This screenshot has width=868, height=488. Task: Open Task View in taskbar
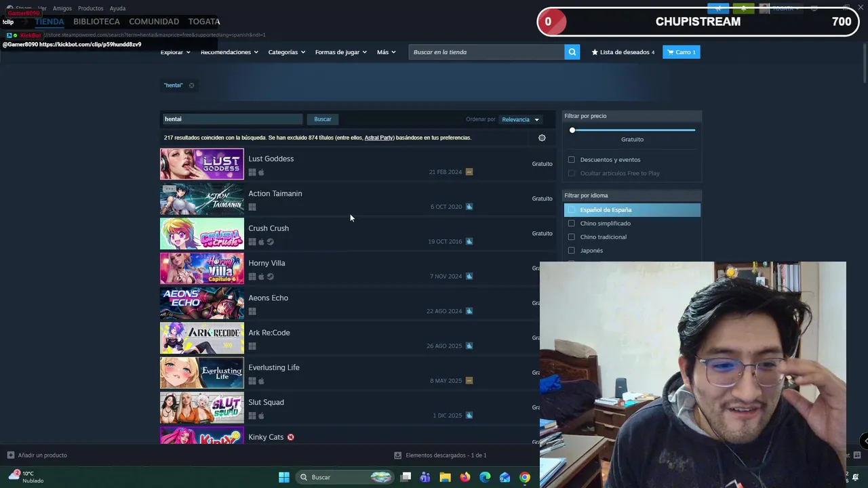click(406, 477)
